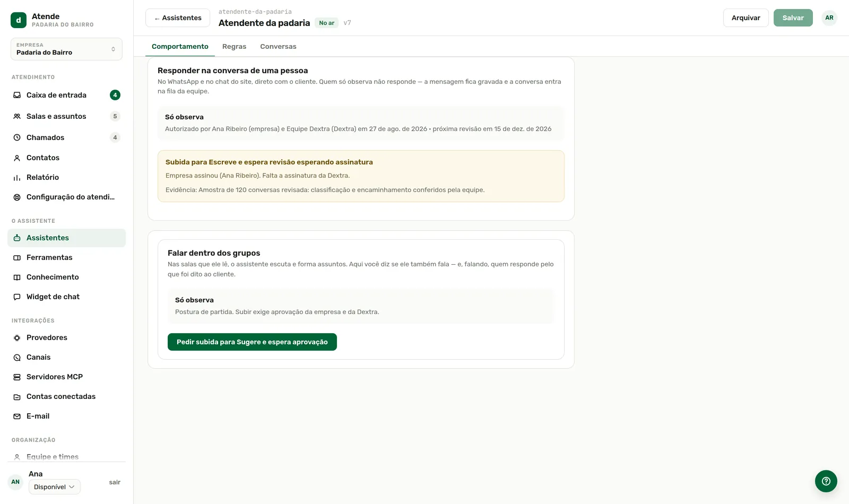Click the Relatório bar chart icon
Screen dimensions: 849x504
tap(17, 177)
